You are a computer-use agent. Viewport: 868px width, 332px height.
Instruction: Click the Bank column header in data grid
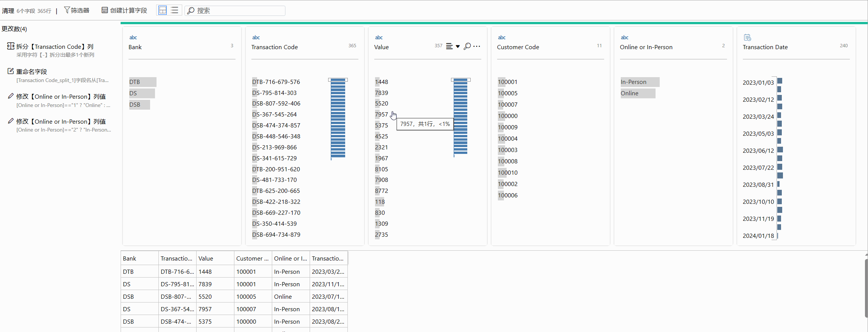(x=139, y=259)
